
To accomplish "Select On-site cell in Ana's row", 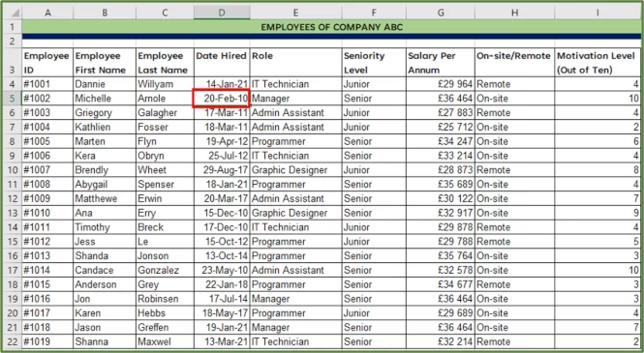I will tap(514, 213).
